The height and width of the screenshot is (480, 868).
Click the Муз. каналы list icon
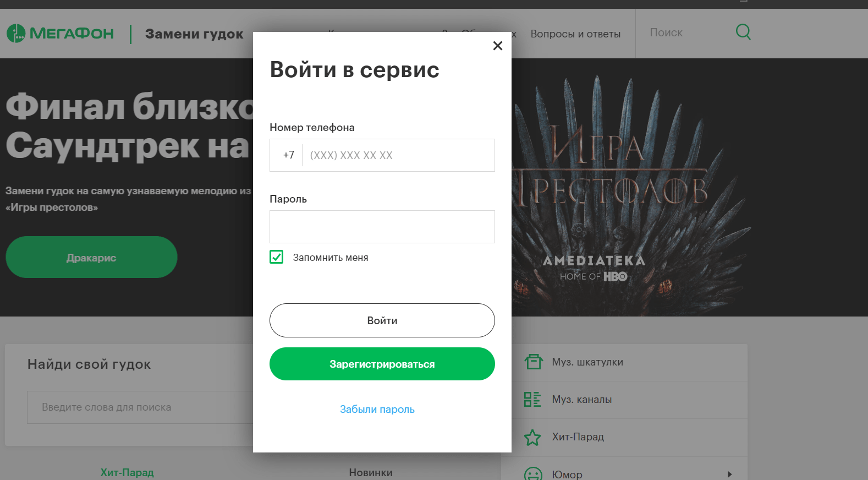pyautogui.click(x=532, y=400)
